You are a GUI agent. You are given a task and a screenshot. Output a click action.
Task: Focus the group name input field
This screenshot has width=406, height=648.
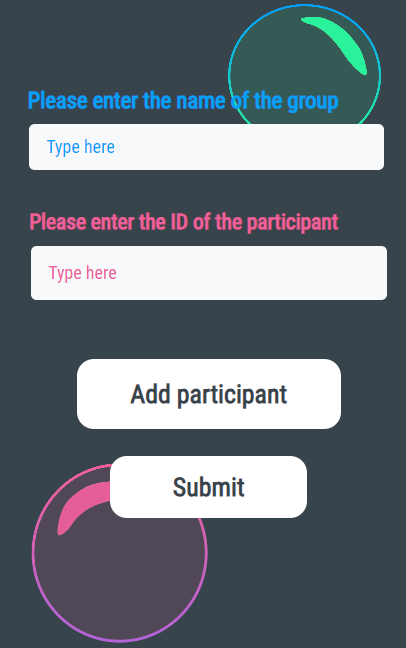[206, 147]
